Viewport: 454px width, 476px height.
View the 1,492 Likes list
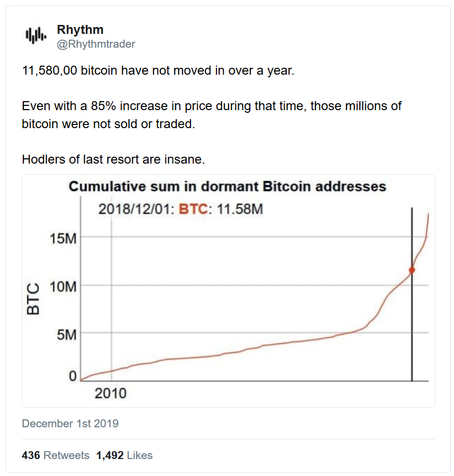coord(124,455)
